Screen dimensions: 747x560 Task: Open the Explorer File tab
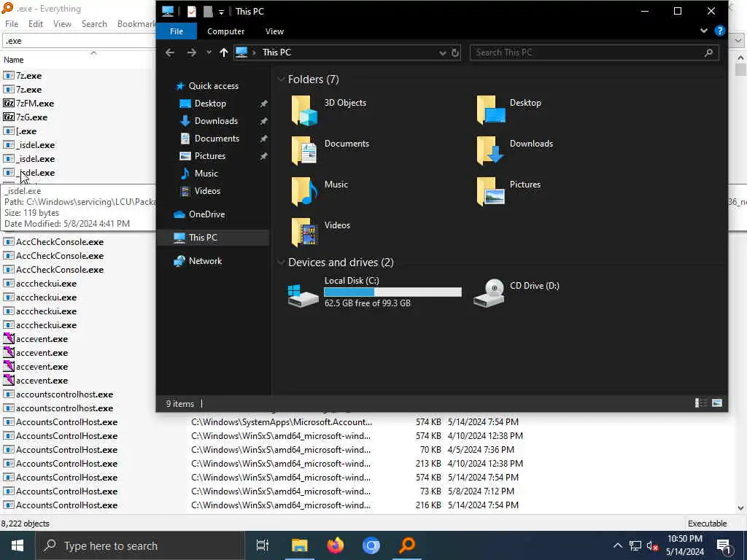(x=177, y=31)
